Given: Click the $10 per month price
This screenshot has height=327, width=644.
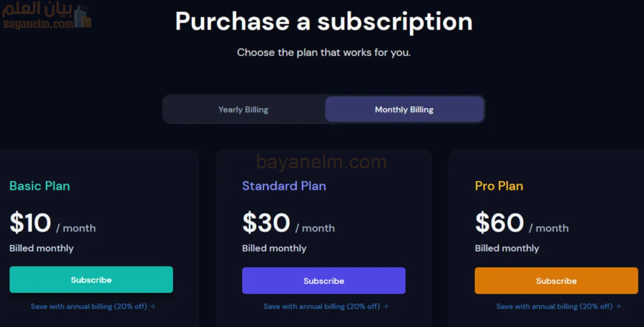Looking at the screenshot, I should tap(52, 224).
